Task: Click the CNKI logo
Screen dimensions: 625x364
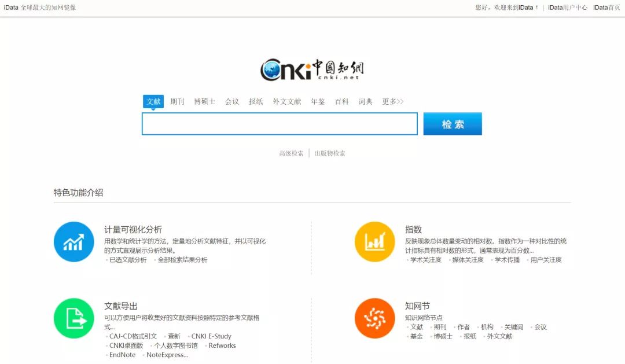Action: (x=312, y=70)
